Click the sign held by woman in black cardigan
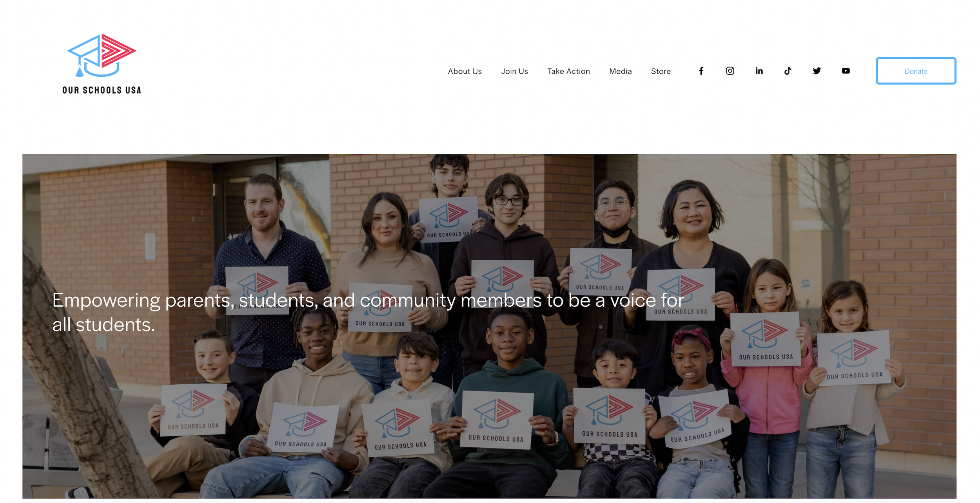 [x=681, y=294]
